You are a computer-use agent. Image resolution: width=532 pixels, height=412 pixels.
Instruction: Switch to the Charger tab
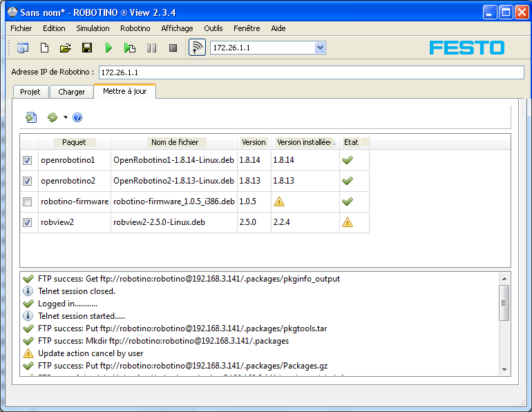point(72,92)
